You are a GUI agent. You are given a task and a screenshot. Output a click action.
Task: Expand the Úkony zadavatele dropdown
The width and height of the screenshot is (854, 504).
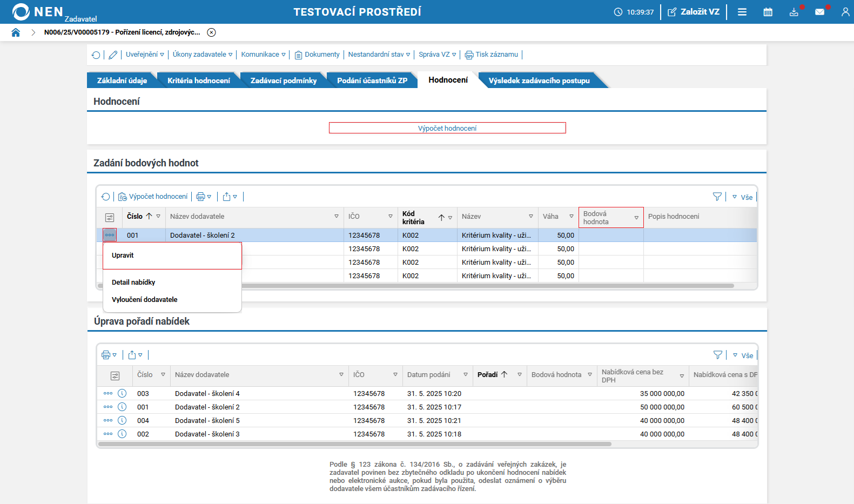click(203, 55)
